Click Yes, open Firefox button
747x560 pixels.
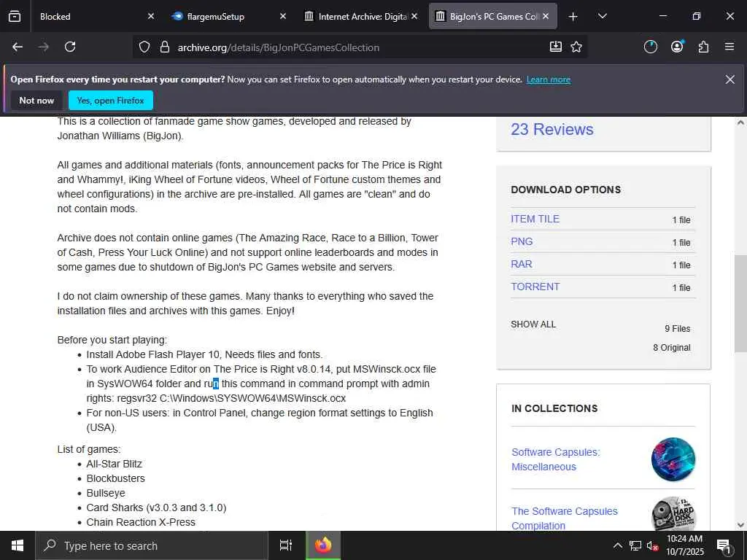coord(111,101)
